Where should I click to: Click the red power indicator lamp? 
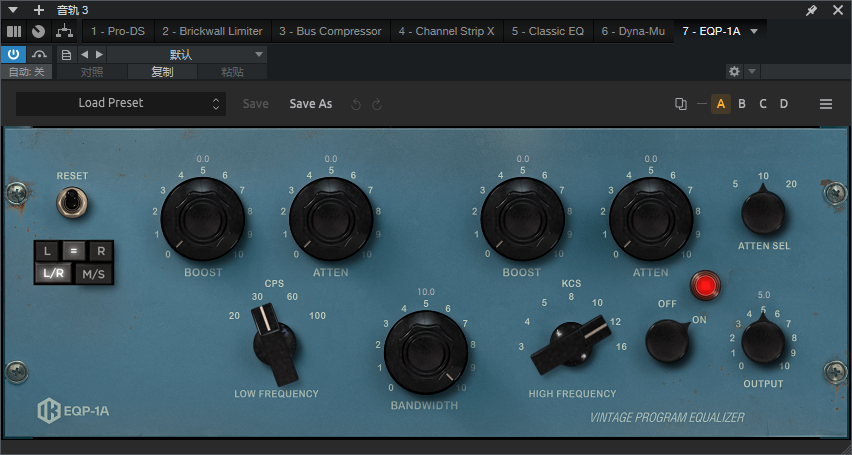click(x=705, y=285)
